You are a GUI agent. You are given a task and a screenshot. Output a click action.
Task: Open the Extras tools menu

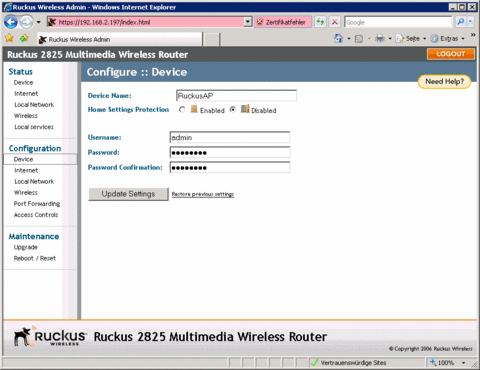click(447, 39)
